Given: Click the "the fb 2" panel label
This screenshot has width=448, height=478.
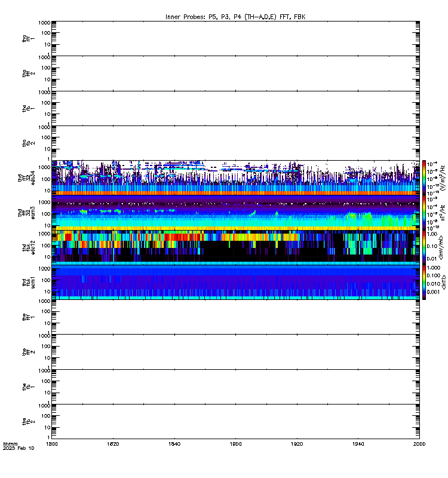Looking at the screenshot, I should click(28, 422).
